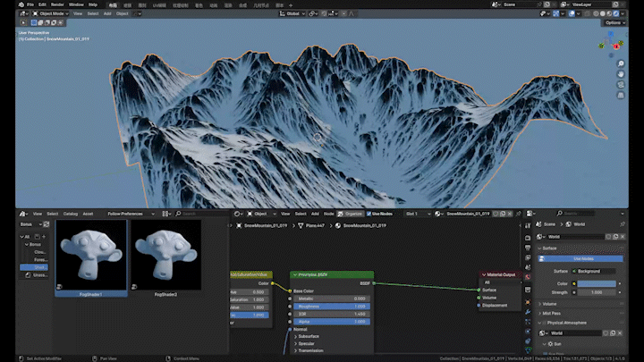Open the Catalog menu in asset browser
The width and height of the screenshot is (644, 362).
pos(70,214)
